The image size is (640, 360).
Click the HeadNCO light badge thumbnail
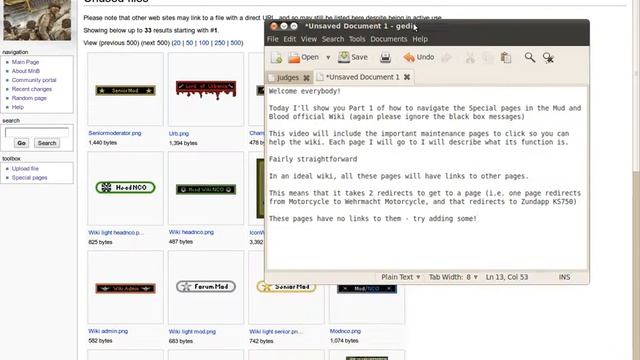point(125,188)
